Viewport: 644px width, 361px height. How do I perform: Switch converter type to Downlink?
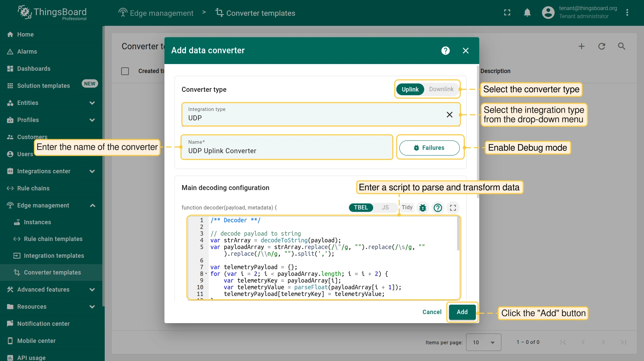[441, 89]
